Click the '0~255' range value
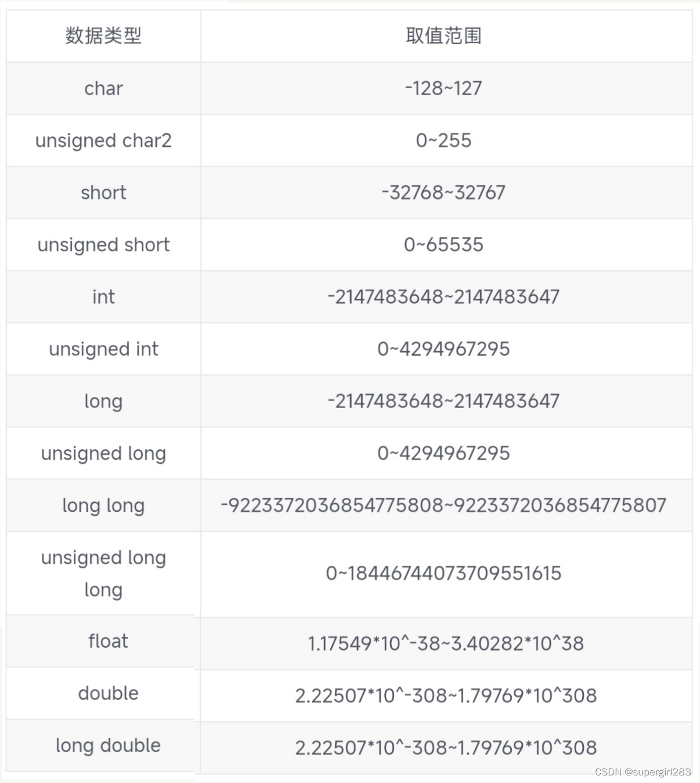The width and height of the screenshot is (700, 783). tap(443, 140)
